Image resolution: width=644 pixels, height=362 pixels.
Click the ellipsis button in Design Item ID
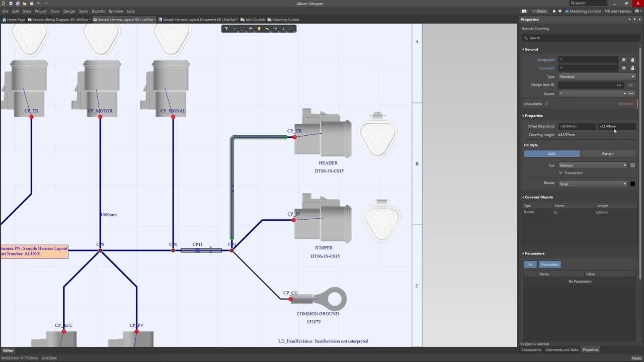[x=619, y=85]
